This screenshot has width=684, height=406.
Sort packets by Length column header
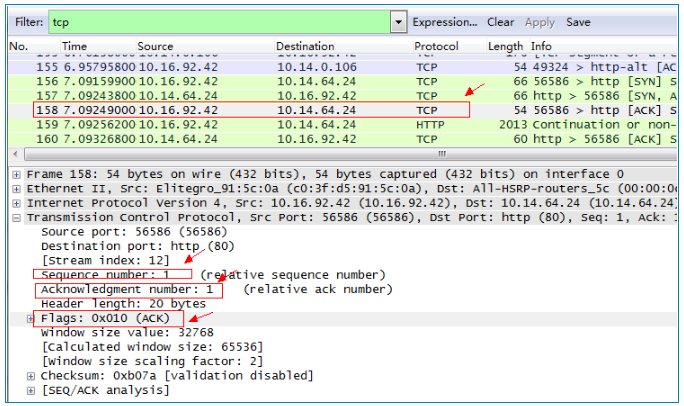(508, 46)
